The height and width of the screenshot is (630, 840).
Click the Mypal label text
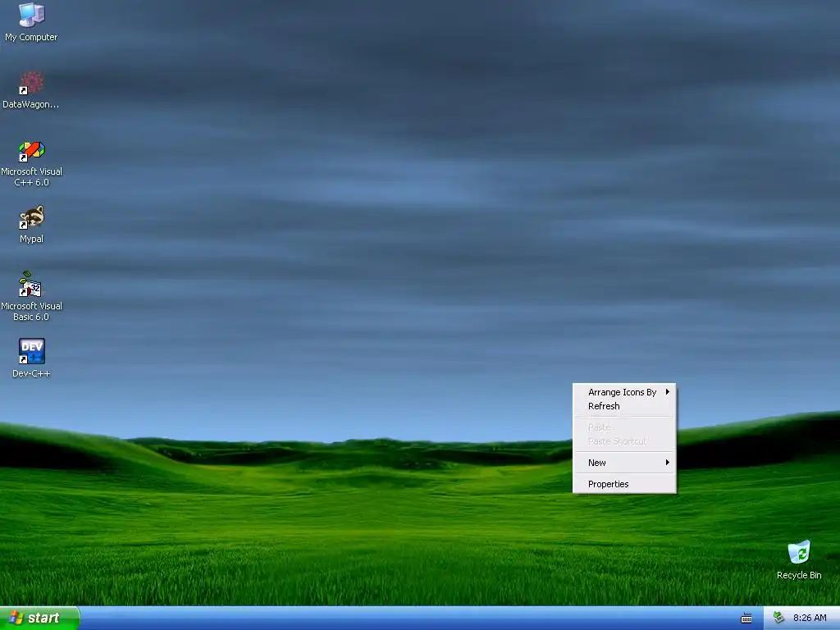tap(31, 239)
